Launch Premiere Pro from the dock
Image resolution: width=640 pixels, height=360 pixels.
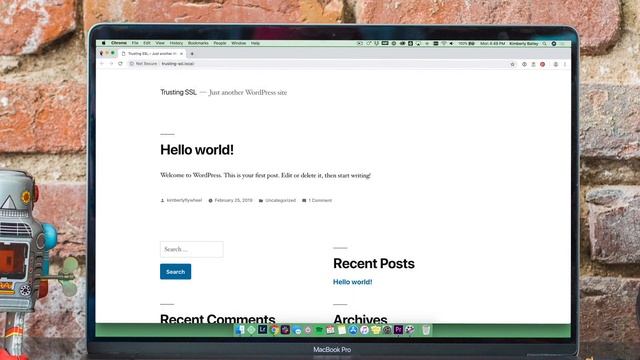click(398, 330)
